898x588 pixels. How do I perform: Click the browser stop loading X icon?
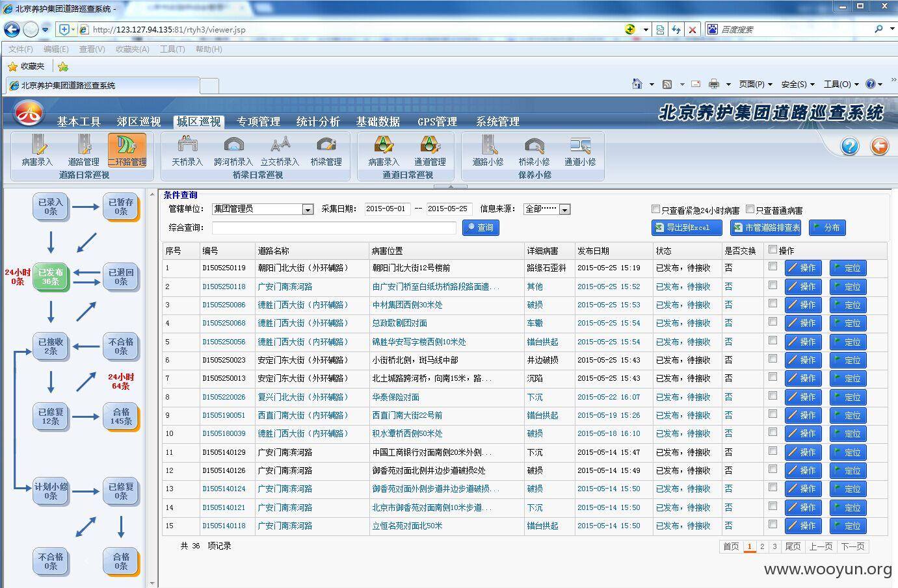693,29
